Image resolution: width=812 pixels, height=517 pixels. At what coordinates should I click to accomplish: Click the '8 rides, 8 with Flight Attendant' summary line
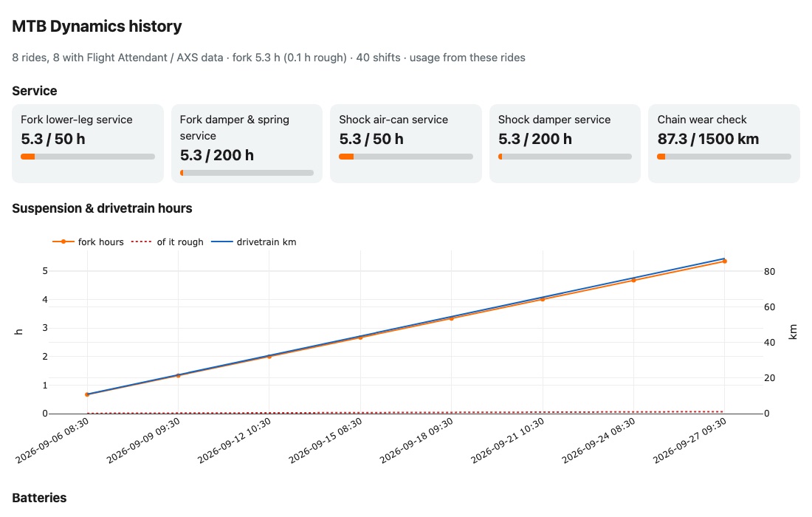pos(269,58)
